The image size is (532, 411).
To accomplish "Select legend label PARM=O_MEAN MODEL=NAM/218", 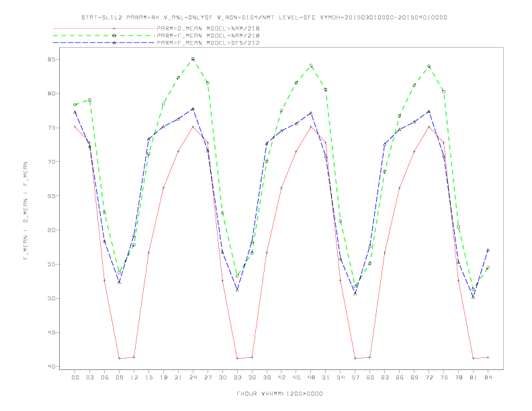I will tap(208, 28).
